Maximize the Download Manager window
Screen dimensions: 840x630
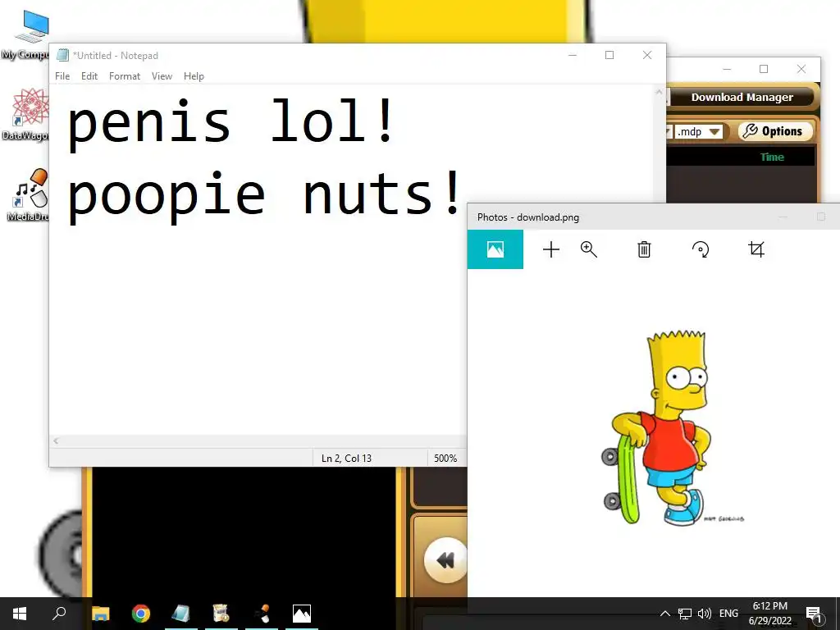[764, 69]
